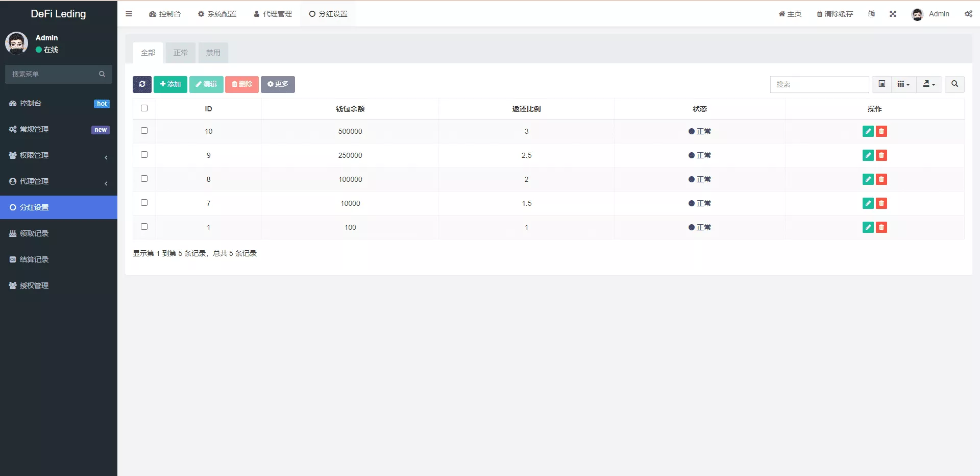Image resolution: width=980 pixels, height=476 pixels.
Task: Switch to the 正常 tab
Action: coord(181,53)
